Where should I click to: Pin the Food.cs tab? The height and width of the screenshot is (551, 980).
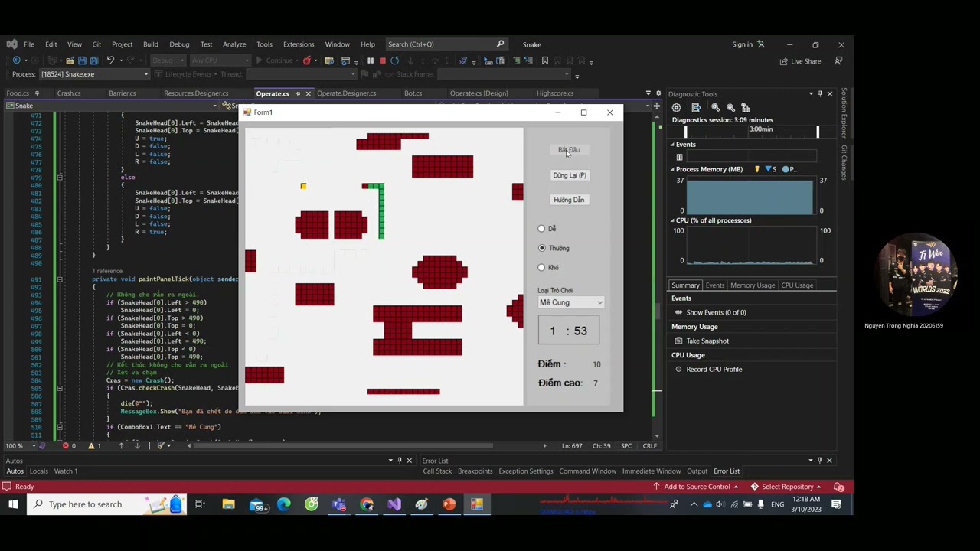point(37,93)
